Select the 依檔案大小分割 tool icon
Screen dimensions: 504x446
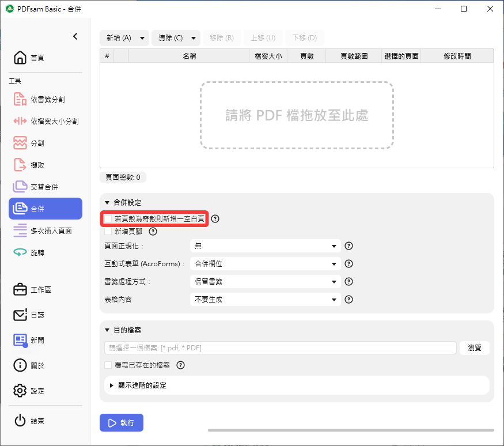pos(20,121)
